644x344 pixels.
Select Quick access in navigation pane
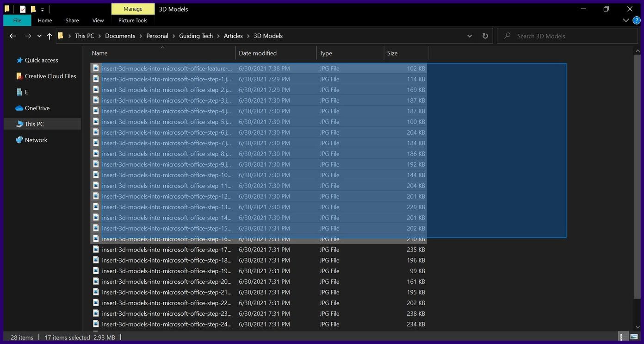[x=42, y=60]
